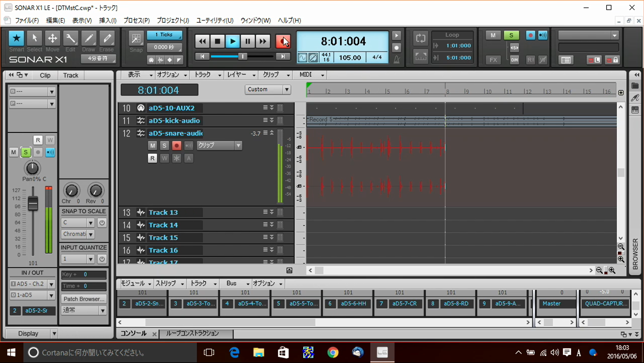
Task: Clear all Mutes with global M
Action: [x=493, y=35]
